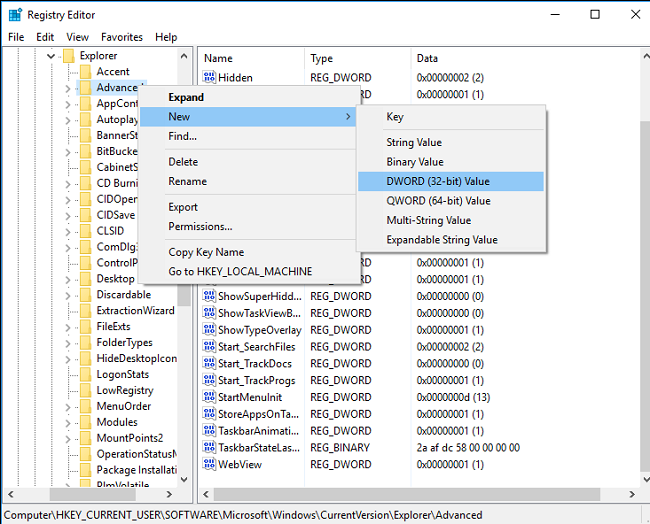This screenshot has width=650, height=524.
Task: Click the Hidden value's DWORD icon
Action: (210, 78)
